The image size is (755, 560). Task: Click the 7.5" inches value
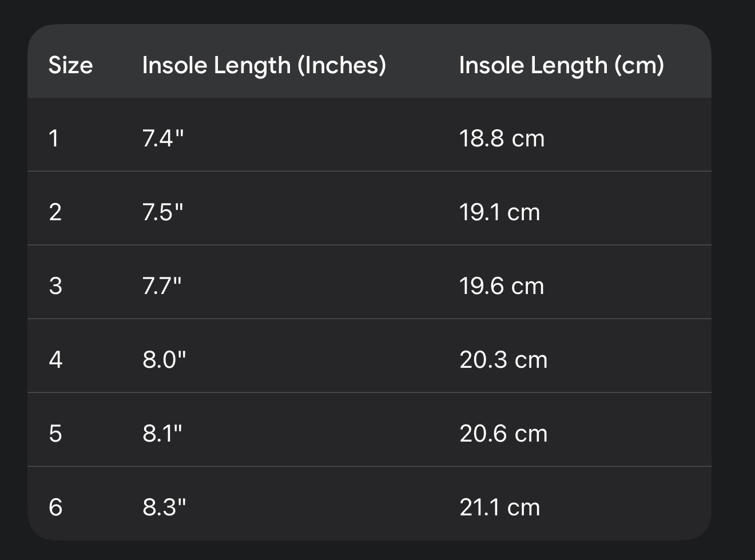[162, 212]
